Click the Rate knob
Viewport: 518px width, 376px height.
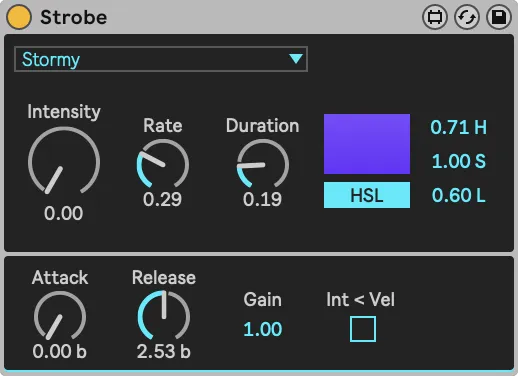[163, 164]
